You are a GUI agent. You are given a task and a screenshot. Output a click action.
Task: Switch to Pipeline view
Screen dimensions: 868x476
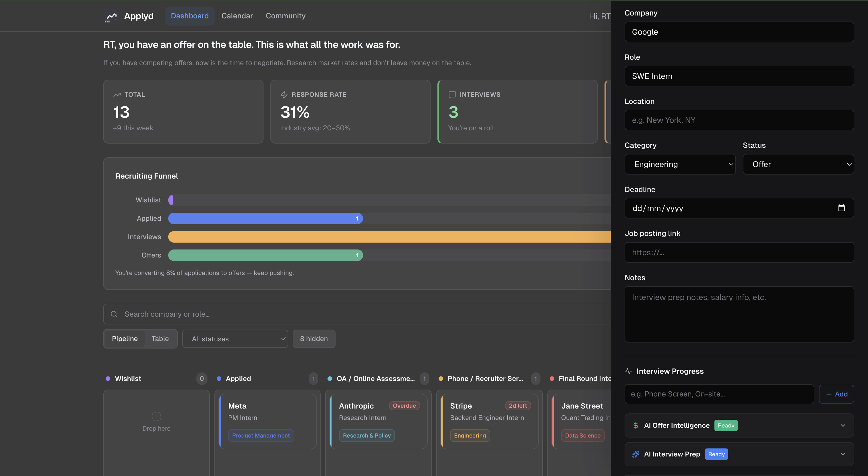coord(125,338)
